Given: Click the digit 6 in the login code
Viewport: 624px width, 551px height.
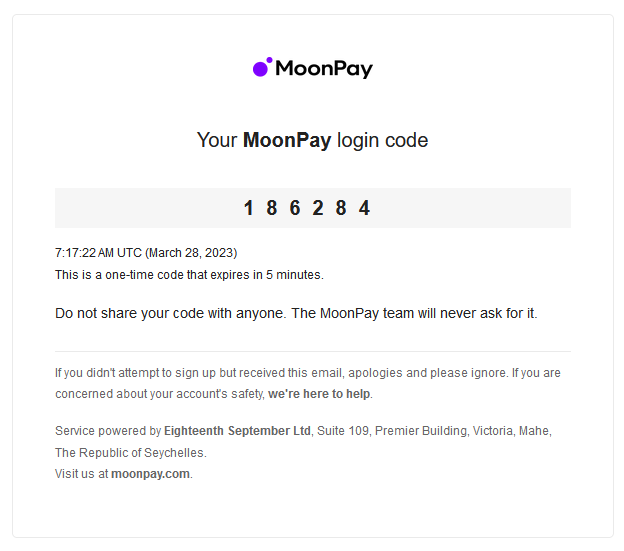Looking at the screenshot, I should (295, 208).
